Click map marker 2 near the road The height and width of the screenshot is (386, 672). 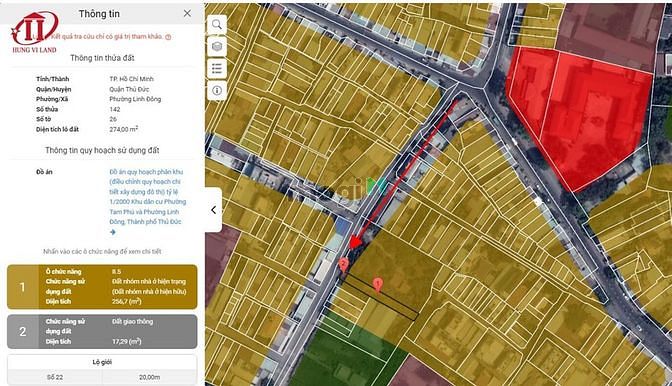tap(343, 265)
